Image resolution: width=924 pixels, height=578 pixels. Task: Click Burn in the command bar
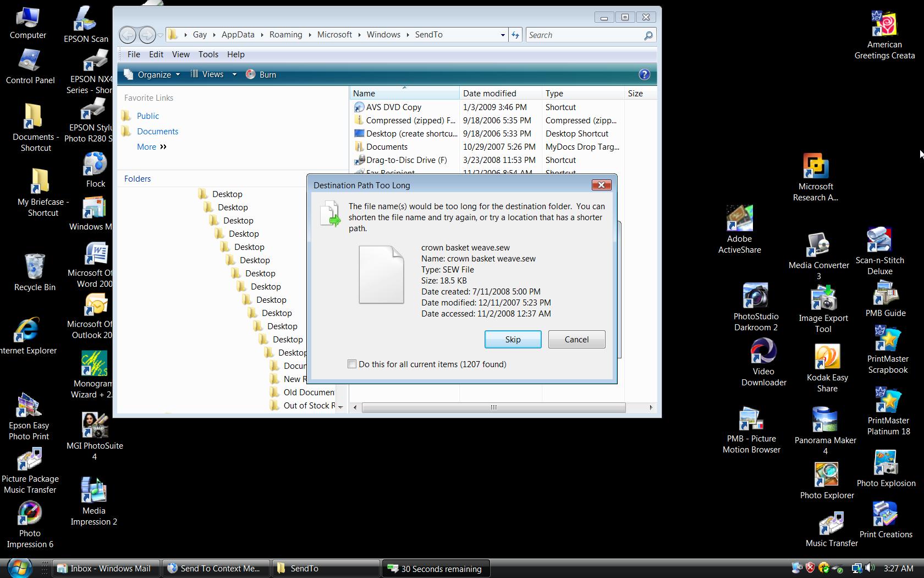tap(261, 74)
